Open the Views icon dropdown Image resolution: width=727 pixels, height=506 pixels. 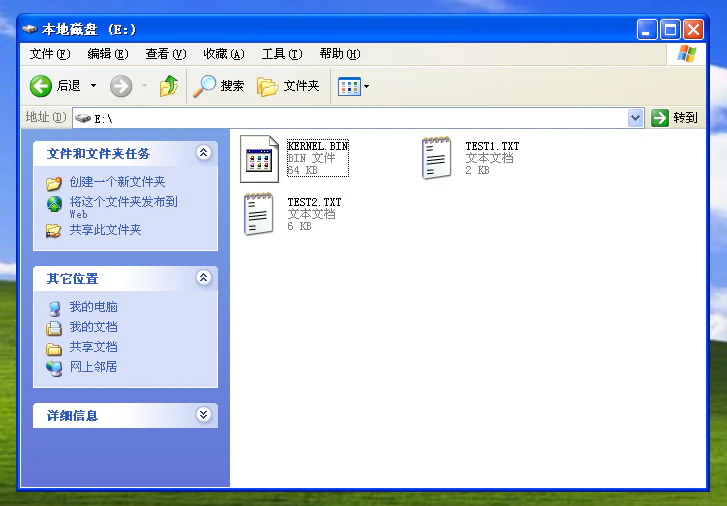coord(353,86)
